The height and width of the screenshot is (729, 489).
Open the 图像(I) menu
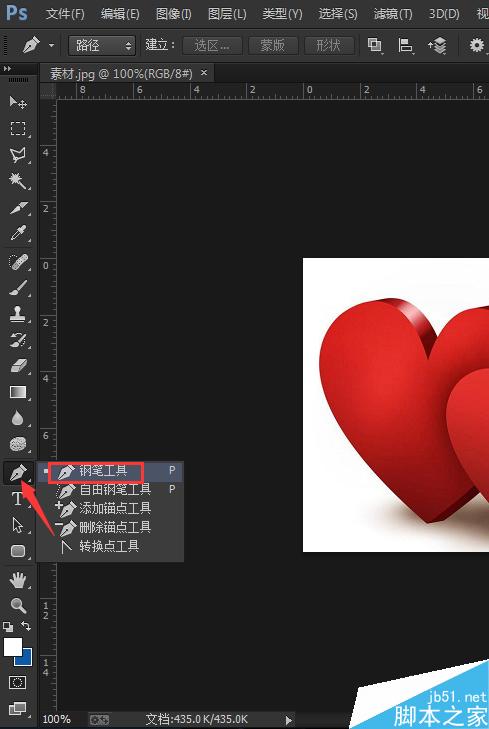tap(173, 14)
